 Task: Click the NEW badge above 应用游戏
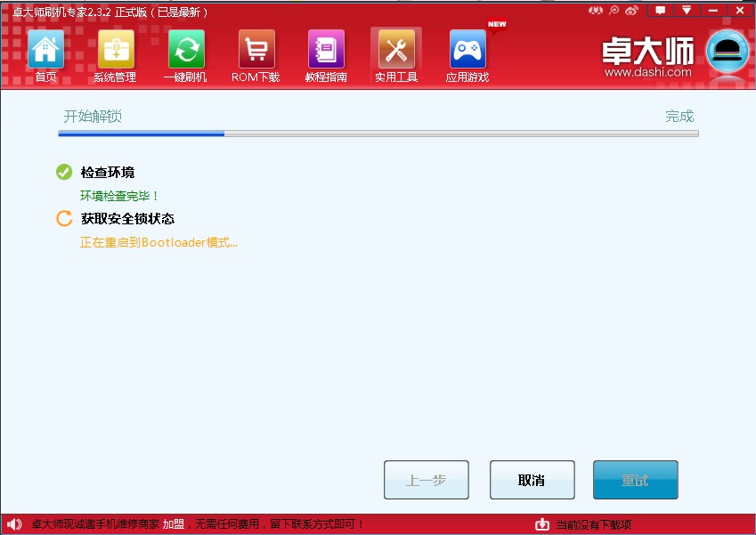(x=497, y=24)
